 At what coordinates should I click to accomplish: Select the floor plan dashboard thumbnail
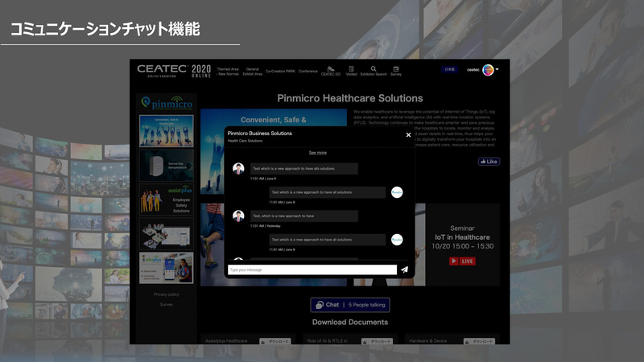[167, 234]
